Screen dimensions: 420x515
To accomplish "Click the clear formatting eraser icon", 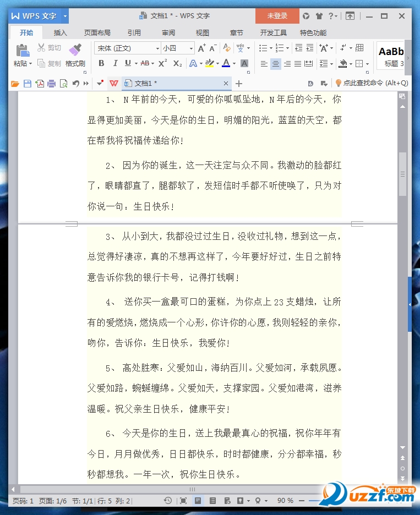I will point(227,48).
